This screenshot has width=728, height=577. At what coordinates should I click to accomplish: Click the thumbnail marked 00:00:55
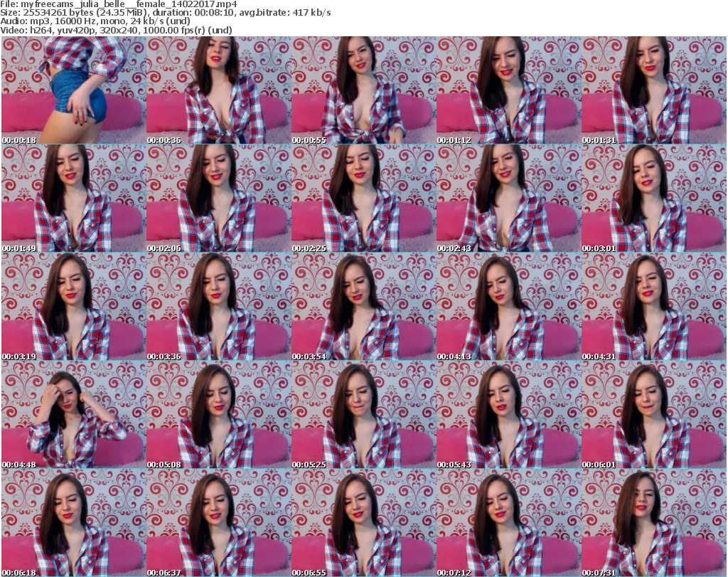point(363,90)
